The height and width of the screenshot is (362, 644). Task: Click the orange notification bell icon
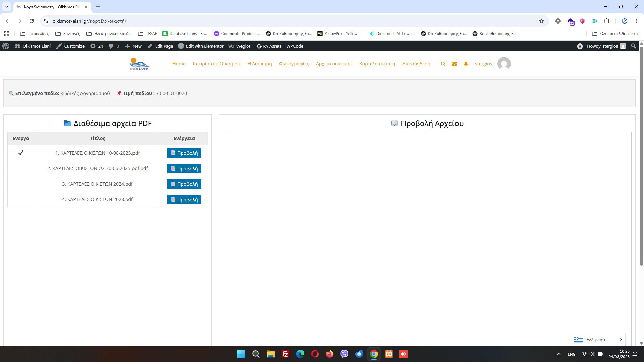466,64
